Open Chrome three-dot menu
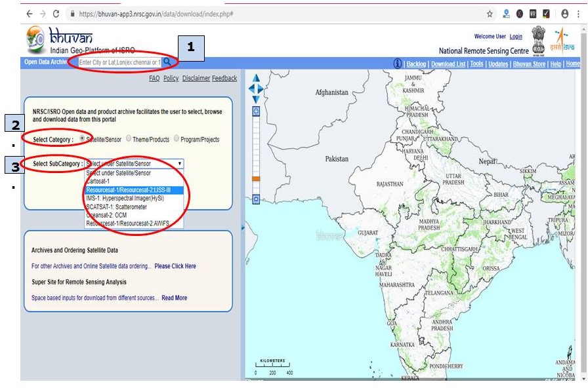The height and width of the screenshot is (390, 588). (x=579, y=14)
